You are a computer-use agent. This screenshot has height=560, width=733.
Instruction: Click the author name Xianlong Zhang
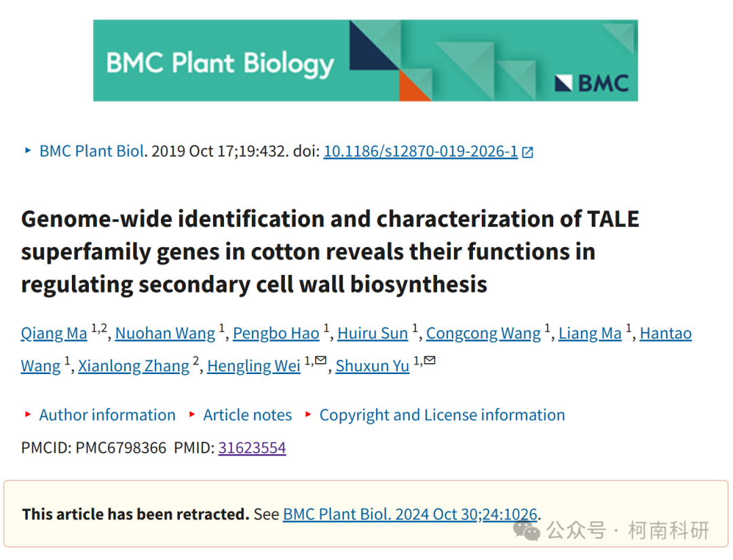pyautogui.click(x=134, y=366)
